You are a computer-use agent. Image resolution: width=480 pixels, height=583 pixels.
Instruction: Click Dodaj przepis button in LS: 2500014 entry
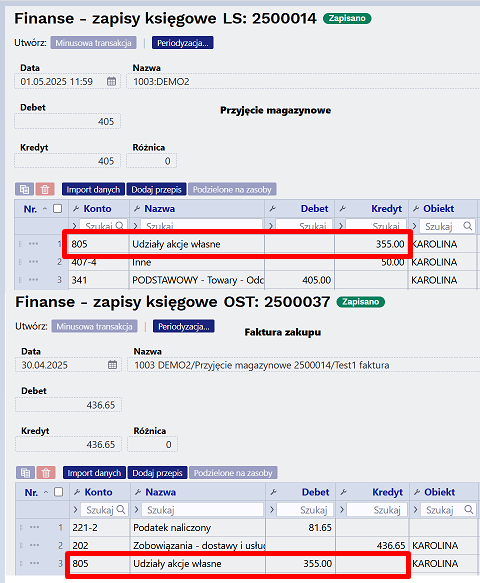pyautogui.click(x=157, y=189)
